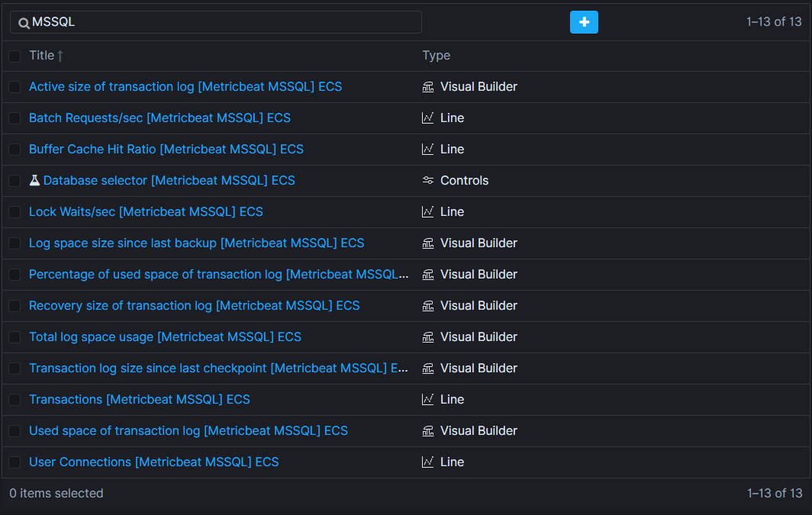Viewport: 812px width, 515px height.
Task: Check the box for Log space size since last backup
Action: [14, 243]
